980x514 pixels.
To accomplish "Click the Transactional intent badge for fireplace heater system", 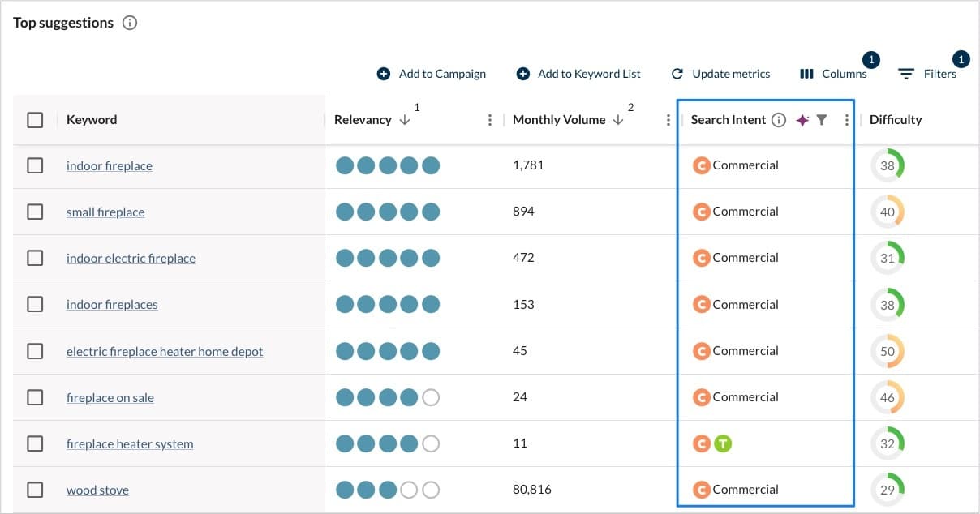I will pos(723,443).
